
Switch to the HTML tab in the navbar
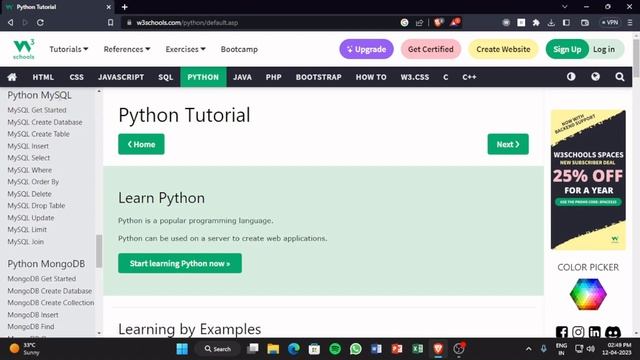(43, 77)
